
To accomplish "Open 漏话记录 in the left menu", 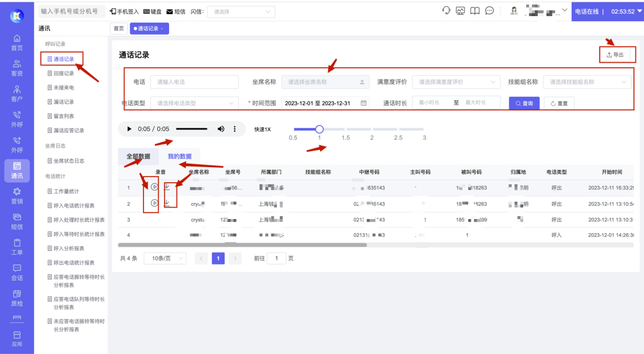I will 61,102.
